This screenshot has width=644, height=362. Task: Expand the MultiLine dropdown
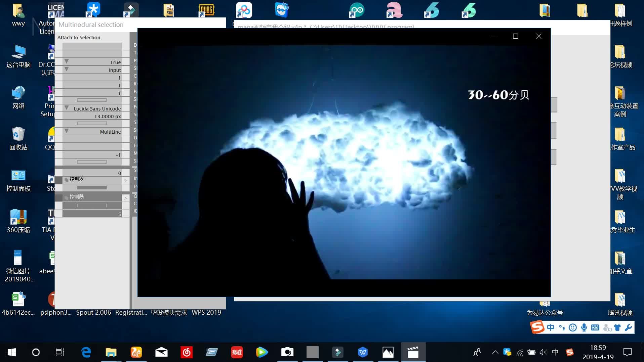point(67,131)
